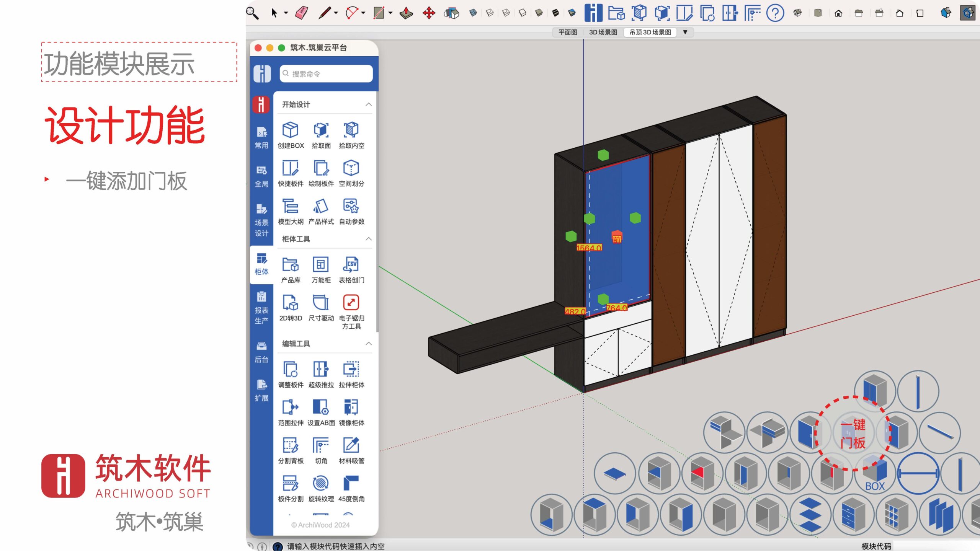Collapse the 编辑工具 section
980x551 pixels.
click(368, 344)
